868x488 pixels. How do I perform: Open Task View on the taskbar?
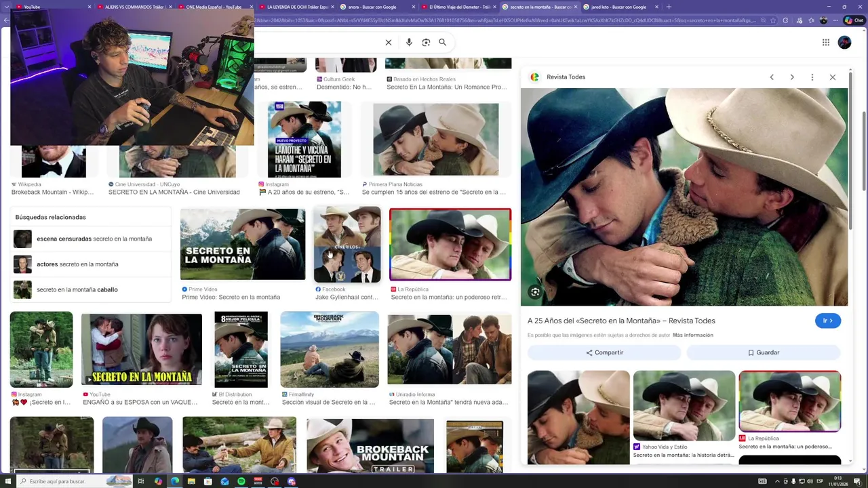pos(141,481)
